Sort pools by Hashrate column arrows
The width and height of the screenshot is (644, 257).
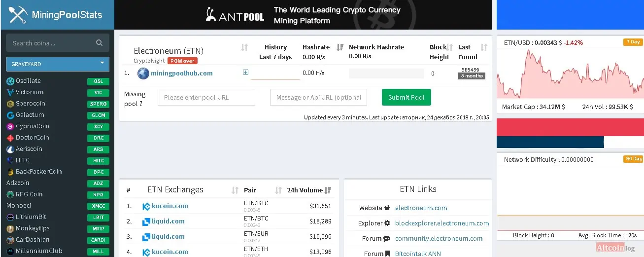[x=339, y=47]
